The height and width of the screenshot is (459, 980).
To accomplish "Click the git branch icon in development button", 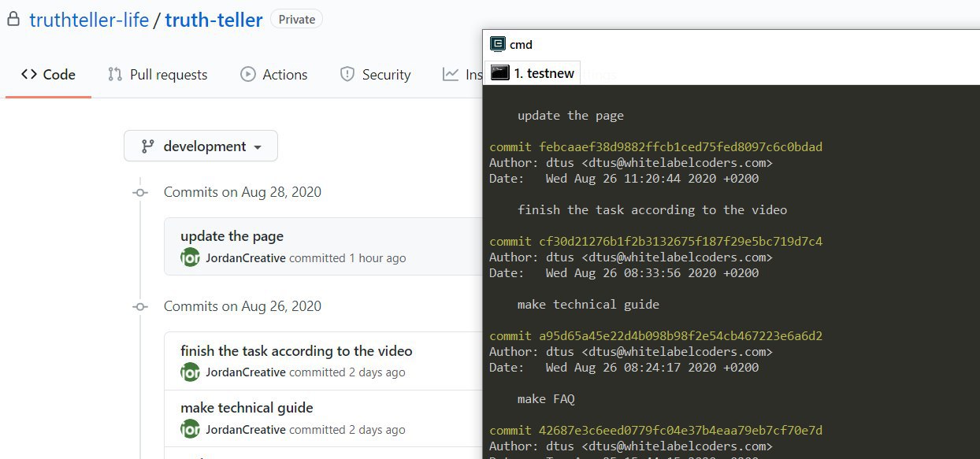I will click(147, 146).
